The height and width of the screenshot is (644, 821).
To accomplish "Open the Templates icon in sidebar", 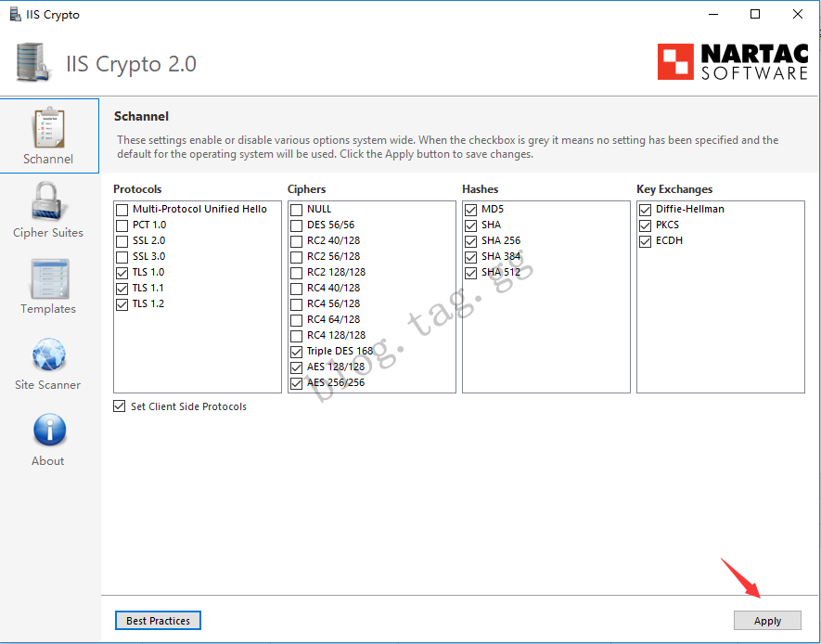I will [x=48, y=278].
